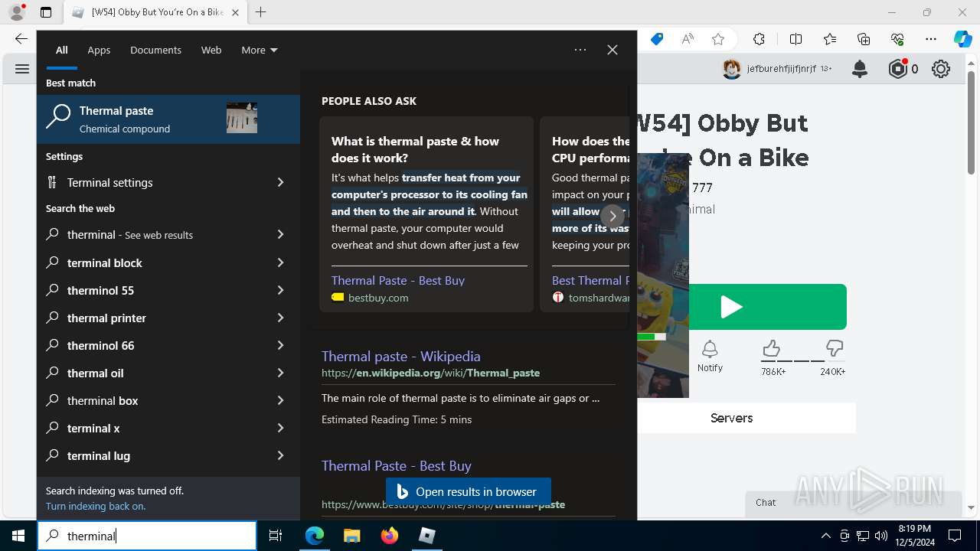Expand the thermal printer suggestion arrow
This screenshot has height=551, width=980.
280,318
